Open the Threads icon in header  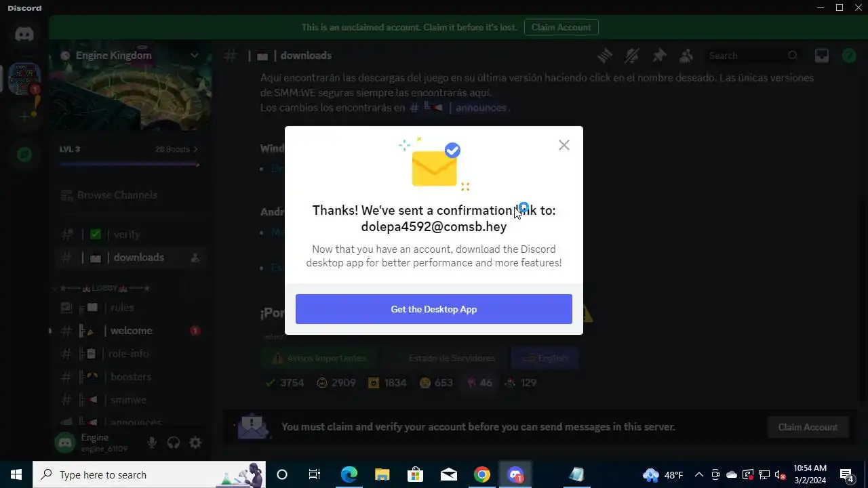pyautogui.click(x=605, y=56)
